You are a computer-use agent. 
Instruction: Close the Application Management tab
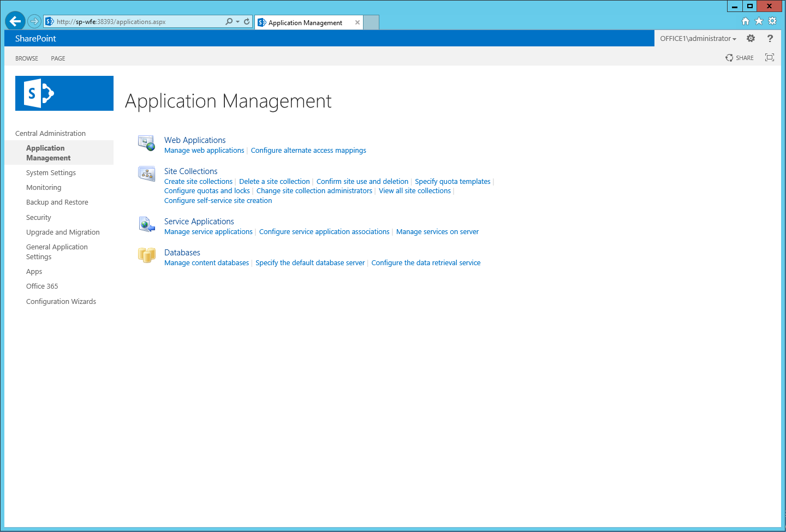coord(358,22)
